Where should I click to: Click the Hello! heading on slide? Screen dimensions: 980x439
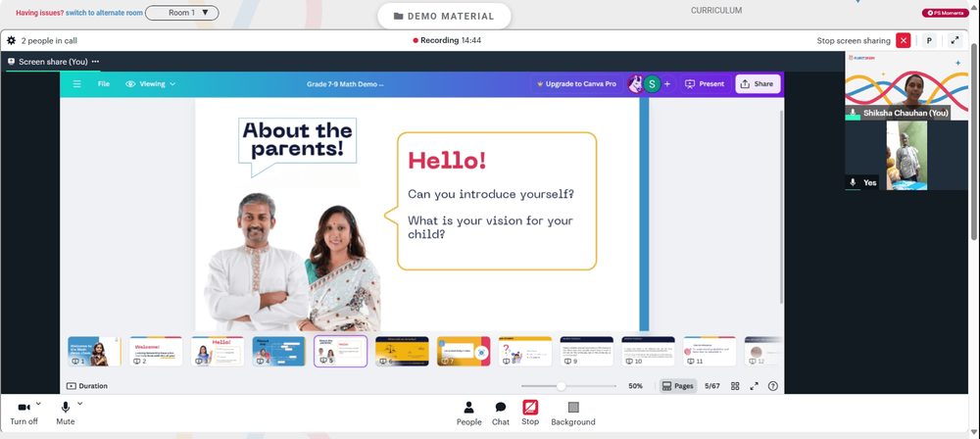(x=447, y=161)
